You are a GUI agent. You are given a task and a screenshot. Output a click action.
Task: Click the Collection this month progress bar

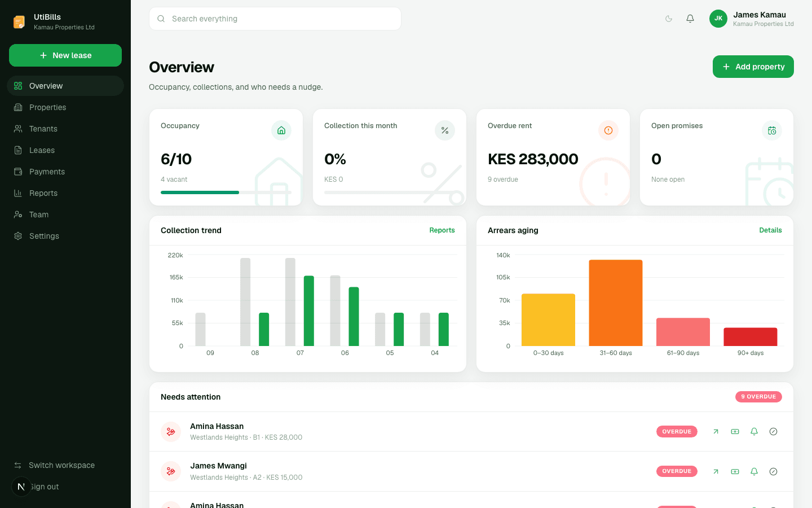click(x=390, y=192)
